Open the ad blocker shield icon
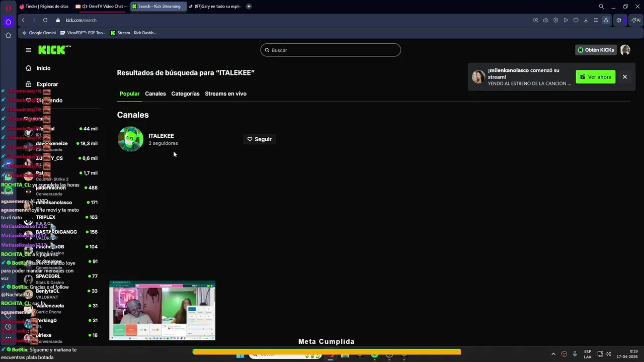Screen dimensions: 644x362 coord(556,20)
